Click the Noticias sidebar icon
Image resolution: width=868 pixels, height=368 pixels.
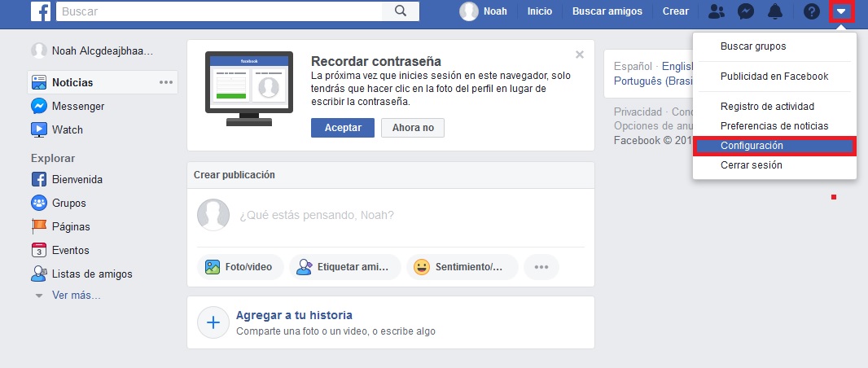[39, 82]
